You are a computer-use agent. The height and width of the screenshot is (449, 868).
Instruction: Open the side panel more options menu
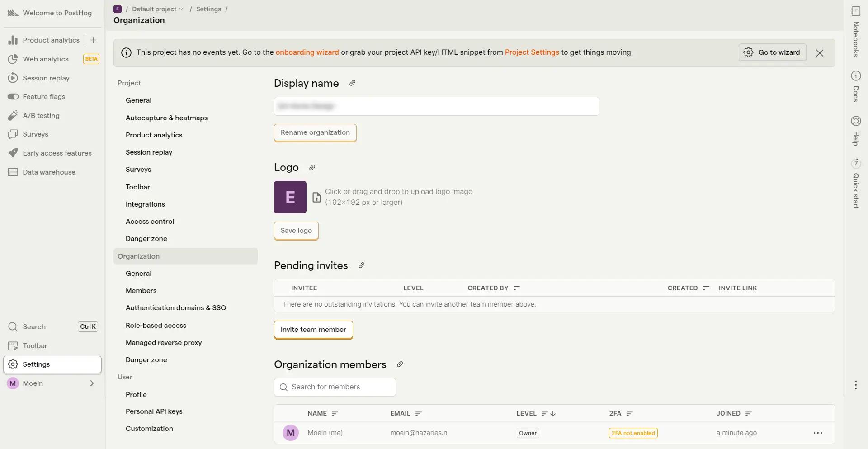[856, 385]
